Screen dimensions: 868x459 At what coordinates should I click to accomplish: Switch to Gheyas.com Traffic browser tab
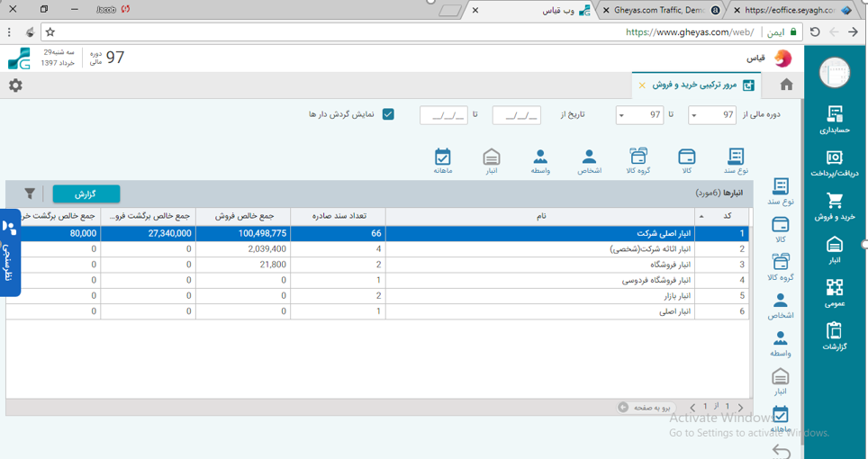coord(662,10)
